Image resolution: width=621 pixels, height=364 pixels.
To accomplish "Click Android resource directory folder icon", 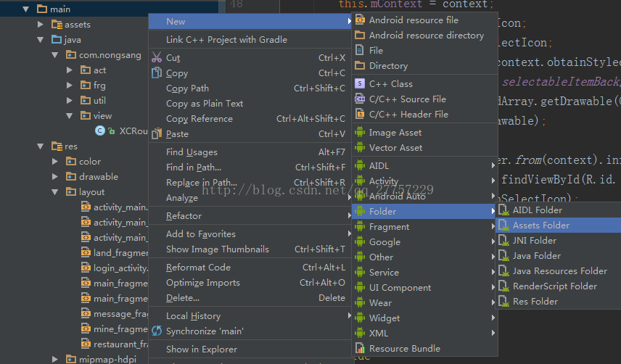I will (x=360, y=35).
